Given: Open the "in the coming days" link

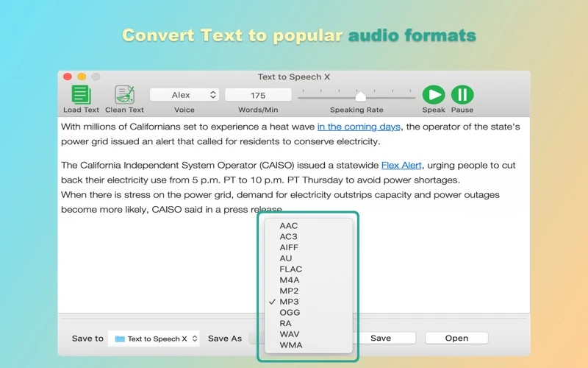Looking at the screenshot, I should tap(359, 127).
